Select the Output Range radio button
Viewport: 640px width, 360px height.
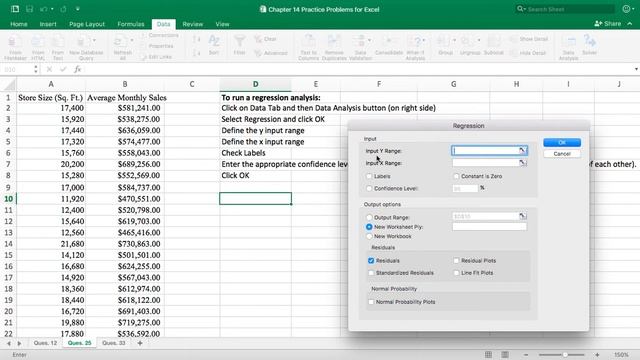pos(369,218)
